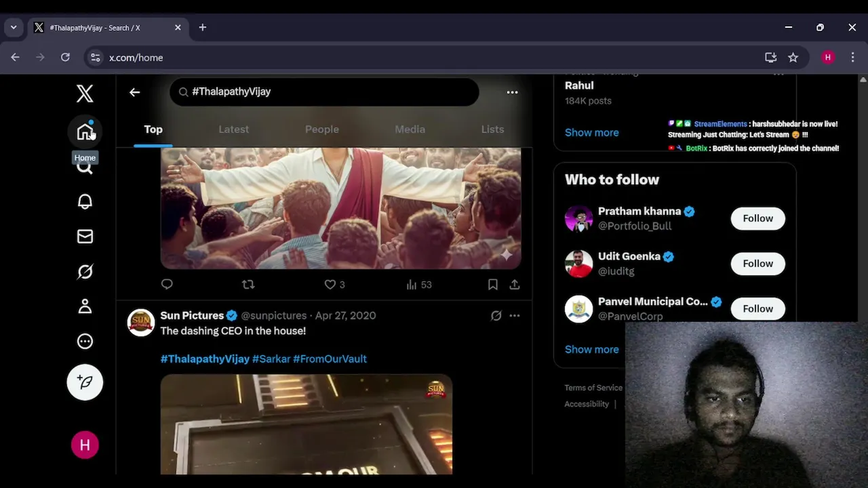
Task: Open Notifications bell in sidebar
Action: coord(85,201)
